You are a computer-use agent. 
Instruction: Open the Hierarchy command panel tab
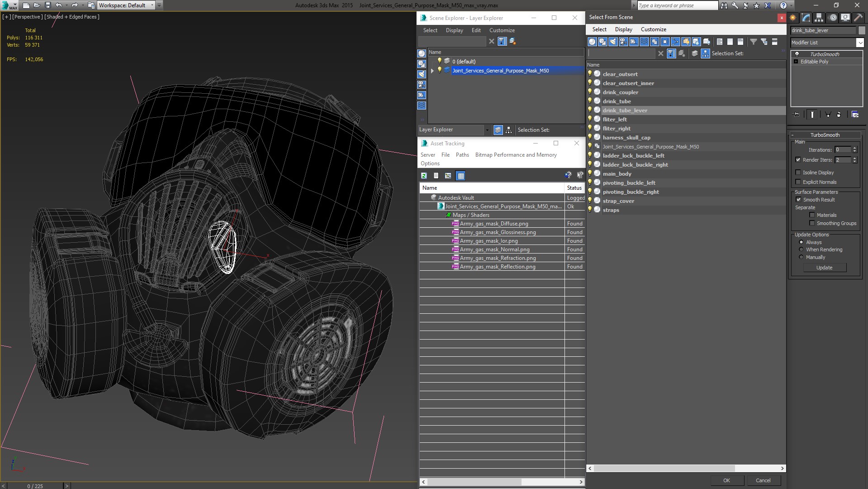[x=819, y=18]
